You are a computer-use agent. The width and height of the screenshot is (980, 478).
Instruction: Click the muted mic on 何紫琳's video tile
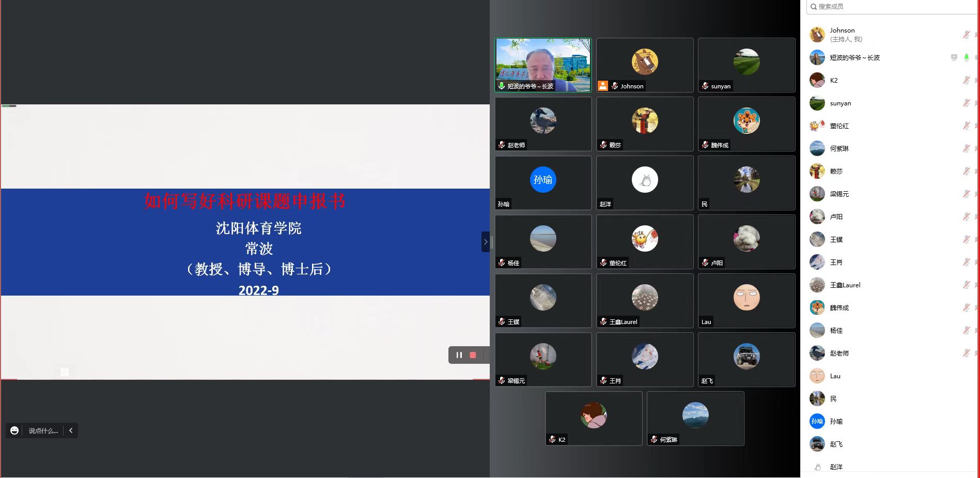(654, 440)
